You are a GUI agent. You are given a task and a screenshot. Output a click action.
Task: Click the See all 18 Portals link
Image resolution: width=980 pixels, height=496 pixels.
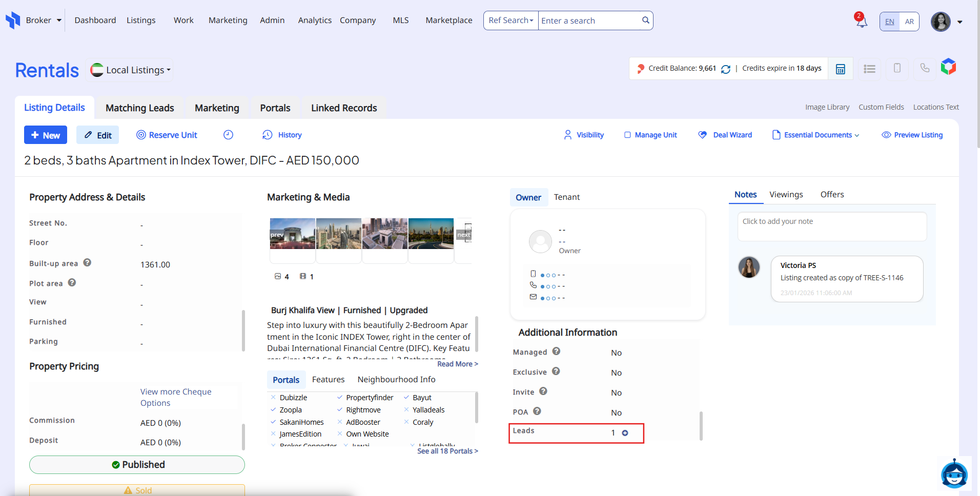447,451
